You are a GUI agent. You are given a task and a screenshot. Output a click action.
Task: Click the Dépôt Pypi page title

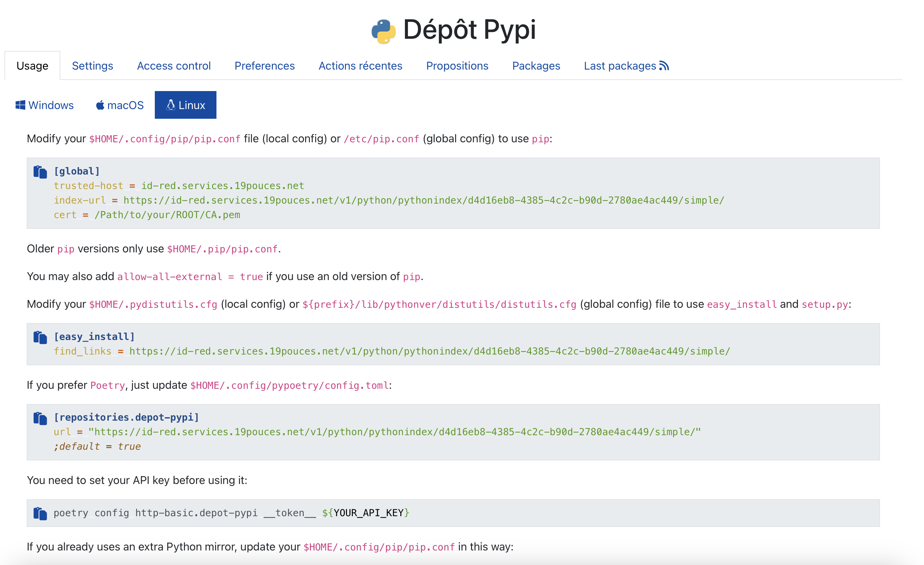[x=470, y=30]
